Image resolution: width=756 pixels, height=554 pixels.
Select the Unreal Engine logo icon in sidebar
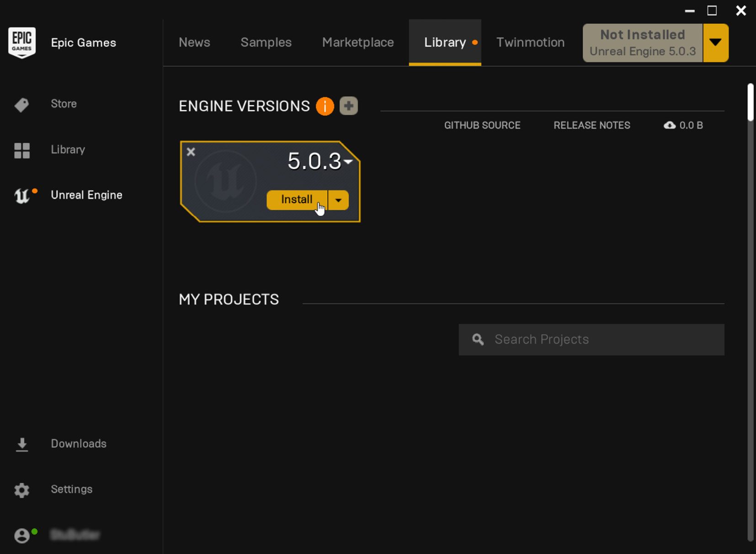21,196
